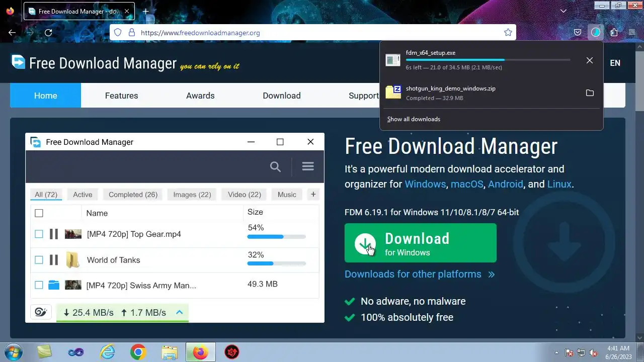Select the Video (22) filter

click(x=245, y=195)
